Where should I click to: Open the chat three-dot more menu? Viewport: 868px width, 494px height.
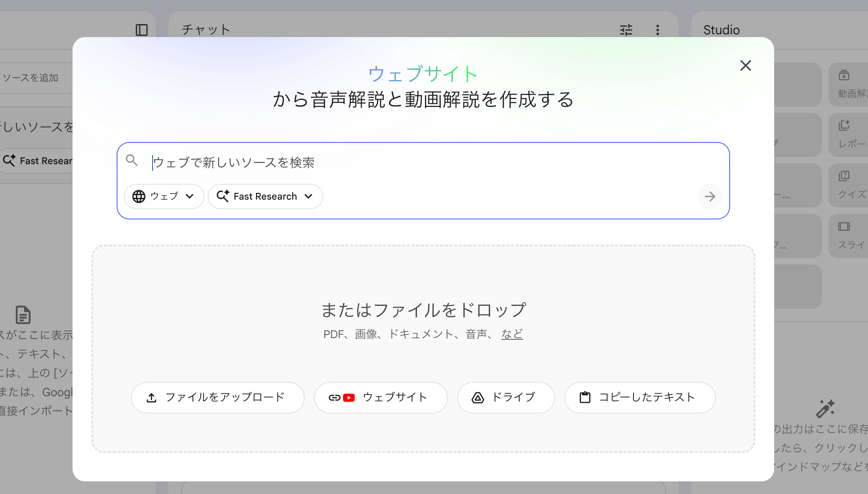658,30
